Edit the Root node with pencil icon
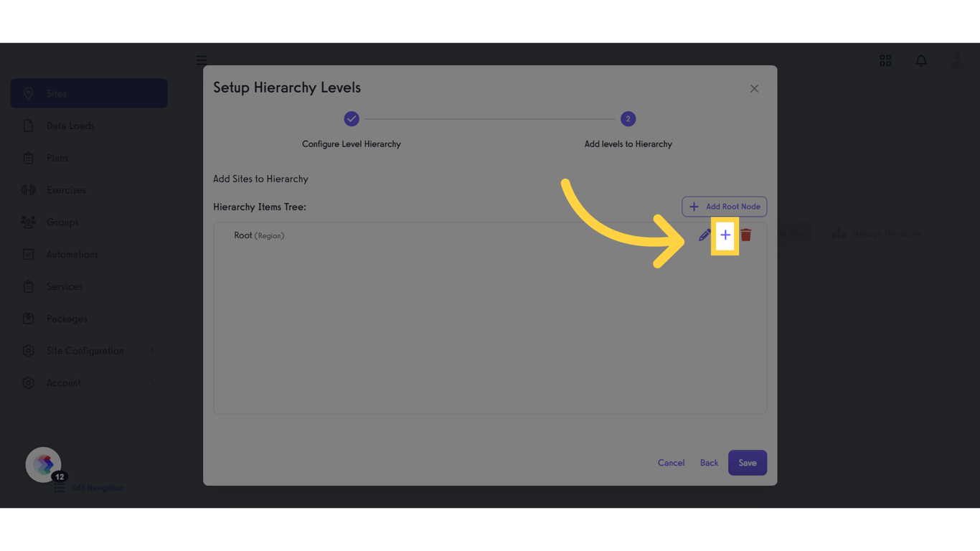The width and height of the screenshot is (980, 551). pyautogui.click(x=705, y=235)
